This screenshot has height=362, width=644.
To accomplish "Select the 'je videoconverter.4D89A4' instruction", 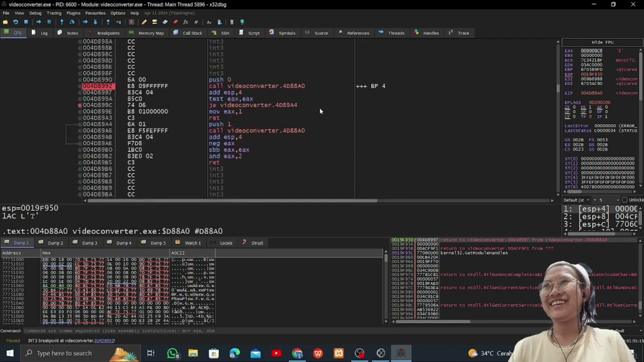I will point(253,106).
